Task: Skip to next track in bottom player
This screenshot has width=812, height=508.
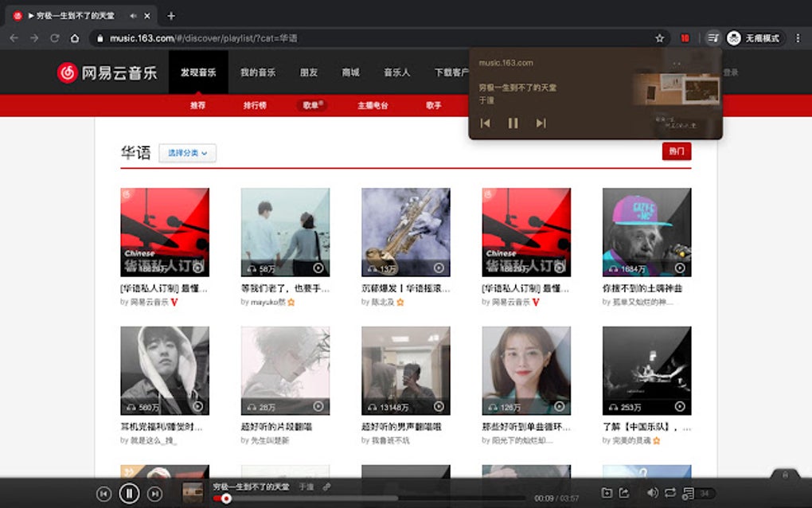Action: tap(154, 494)
